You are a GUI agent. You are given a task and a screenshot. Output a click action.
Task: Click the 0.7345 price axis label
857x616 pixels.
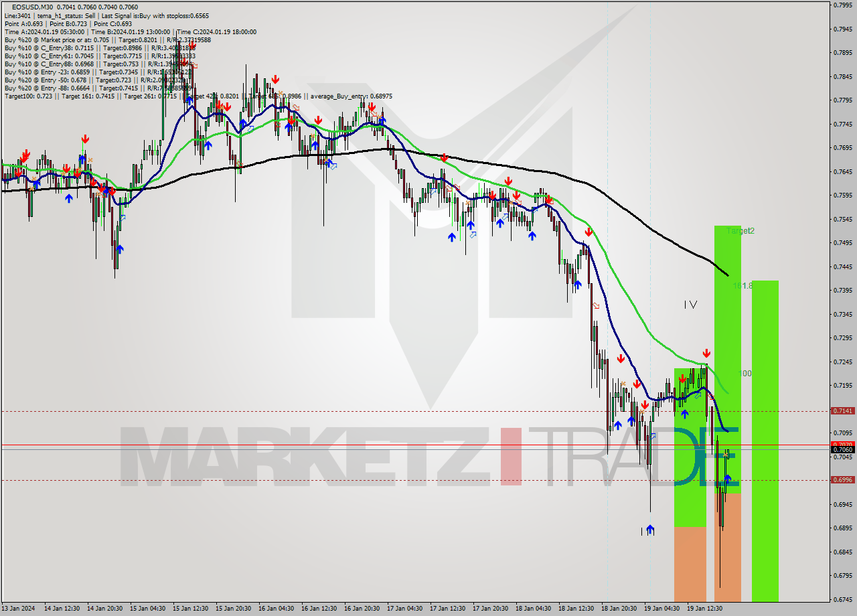(x=842, y=314)
